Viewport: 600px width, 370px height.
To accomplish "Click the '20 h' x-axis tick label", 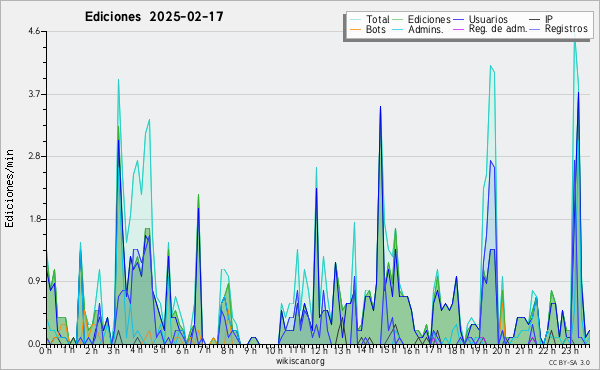I will 500,351.
